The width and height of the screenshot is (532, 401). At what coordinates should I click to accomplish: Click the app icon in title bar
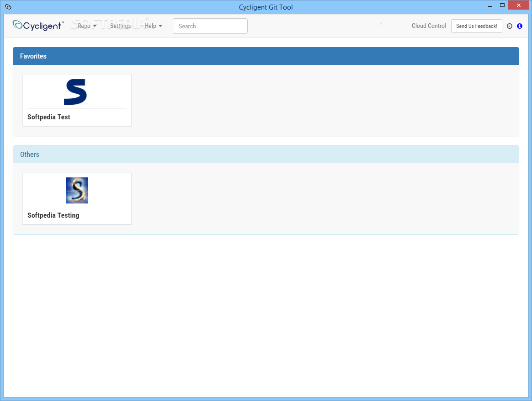(x=9, y=7)
